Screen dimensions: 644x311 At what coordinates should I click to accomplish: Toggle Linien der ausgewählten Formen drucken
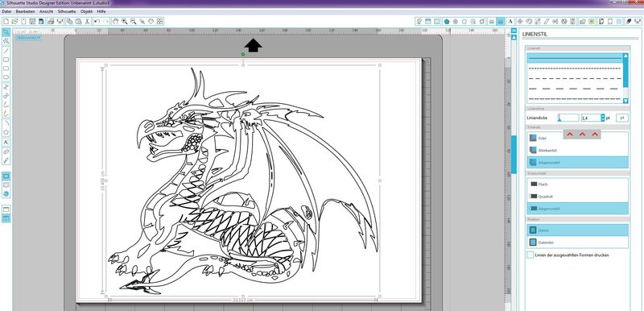[530, 255]
